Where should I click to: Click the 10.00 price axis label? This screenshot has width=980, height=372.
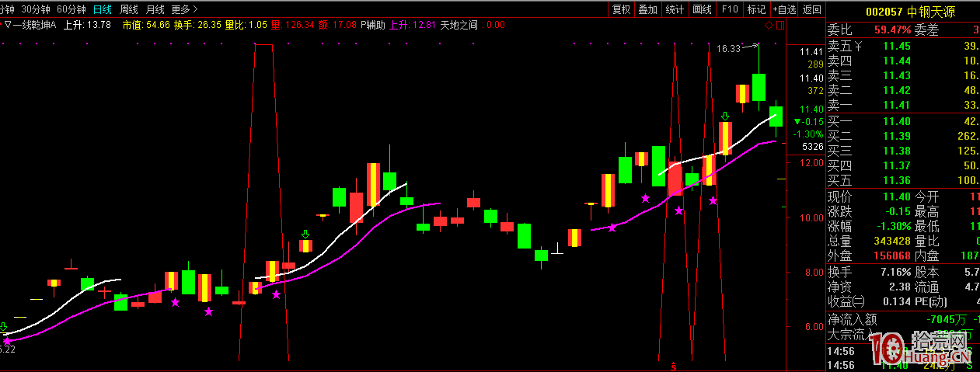click(812, 217)
